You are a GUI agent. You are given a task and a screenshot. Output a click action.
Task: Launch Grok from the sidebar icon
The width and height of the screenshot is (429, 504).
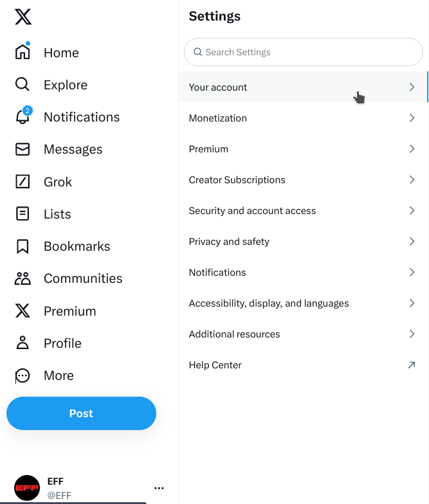23,182
